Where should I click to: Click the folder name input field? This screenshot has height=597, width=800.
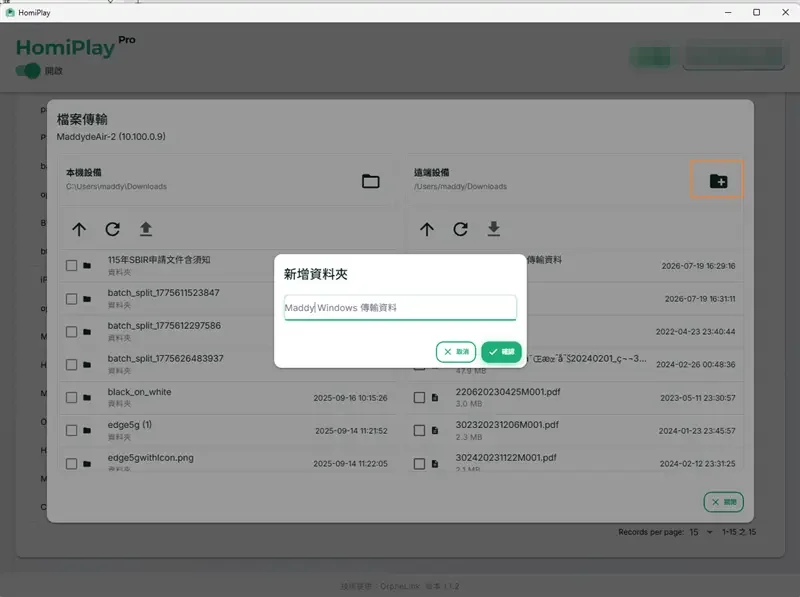[400, 308]
